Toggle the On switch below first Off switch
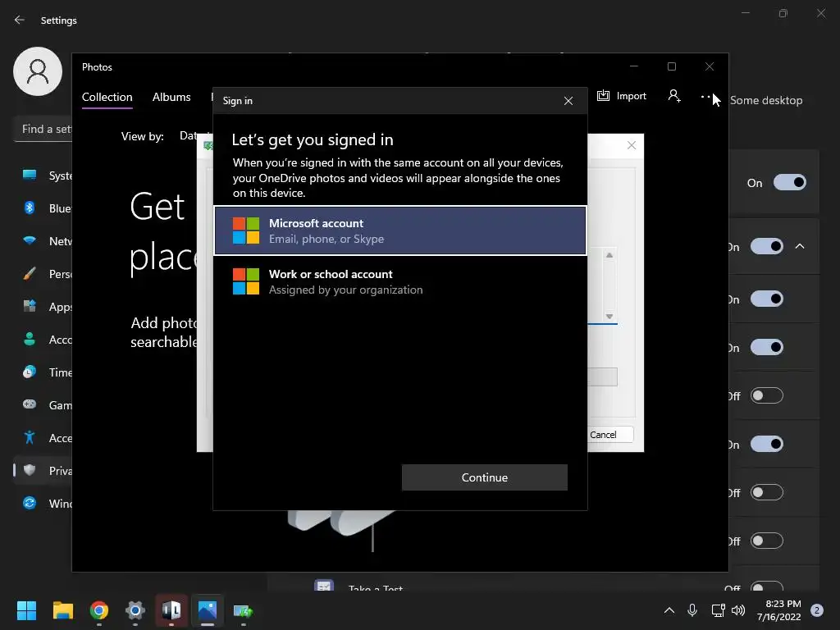 point(767,444)
